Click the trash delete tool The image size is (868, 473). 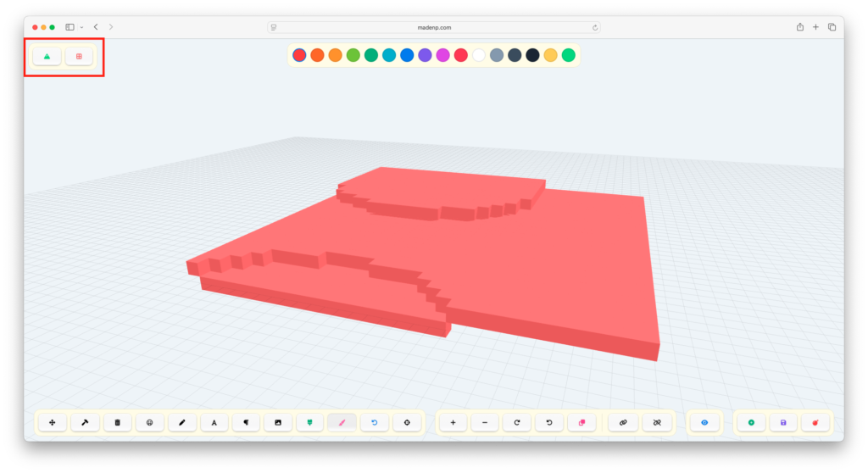click(117, 423)
